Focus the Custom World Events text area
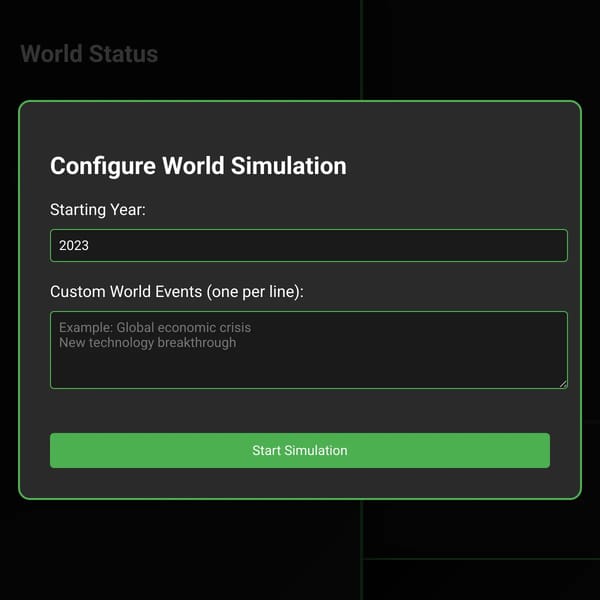 tap(308, 350)
